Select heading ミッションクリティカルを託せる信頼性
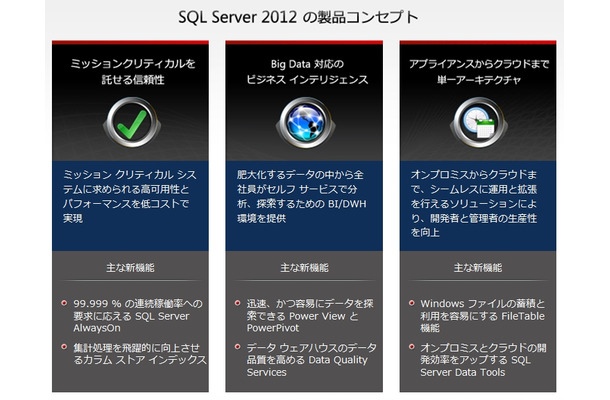The width and height of the screenshot is (610, 400). coord(132,72)
